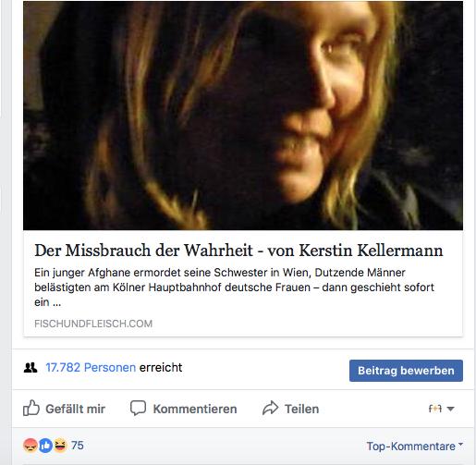Click the Gefällt mir text label
Screen dimensions: 476x465
(x=75, y=409)
